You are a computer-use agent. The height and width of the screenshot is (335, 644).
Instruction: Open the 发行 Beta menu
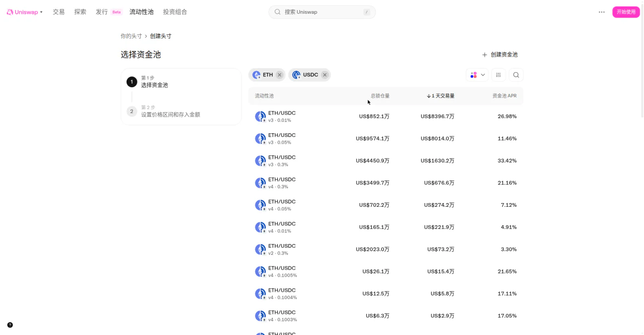pos(109,12)
